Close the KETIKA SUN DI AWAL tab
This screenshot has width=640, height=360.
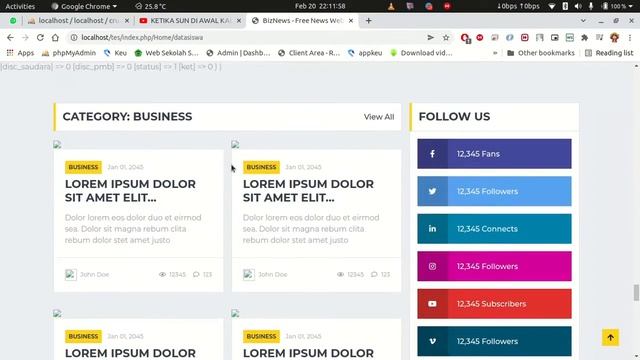click(239, 20)
